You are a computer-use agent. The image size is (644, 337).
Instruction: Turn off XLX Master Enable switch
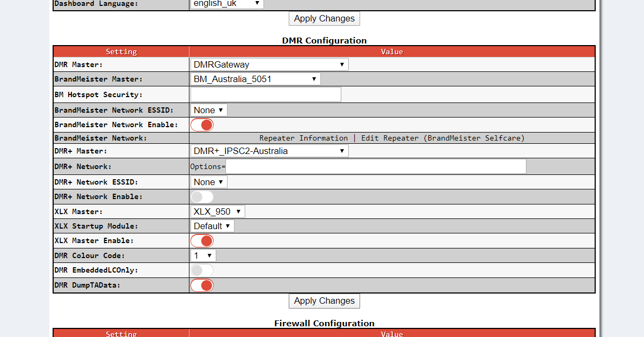(x=202, y=240)
